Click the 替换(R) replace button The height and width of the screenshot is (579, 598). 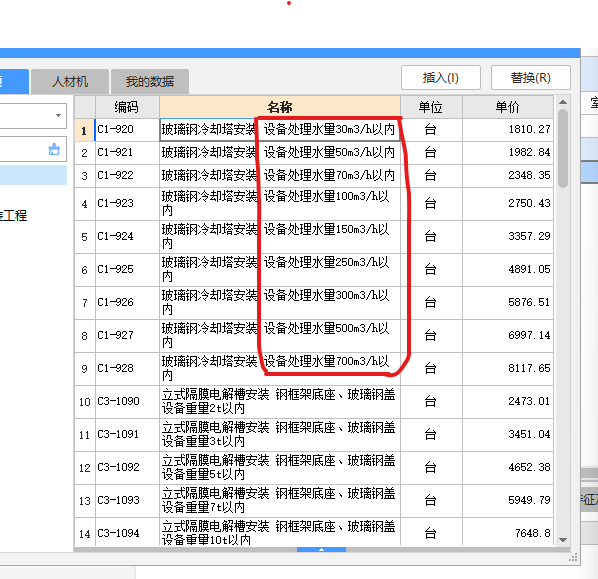click(530, 78)
